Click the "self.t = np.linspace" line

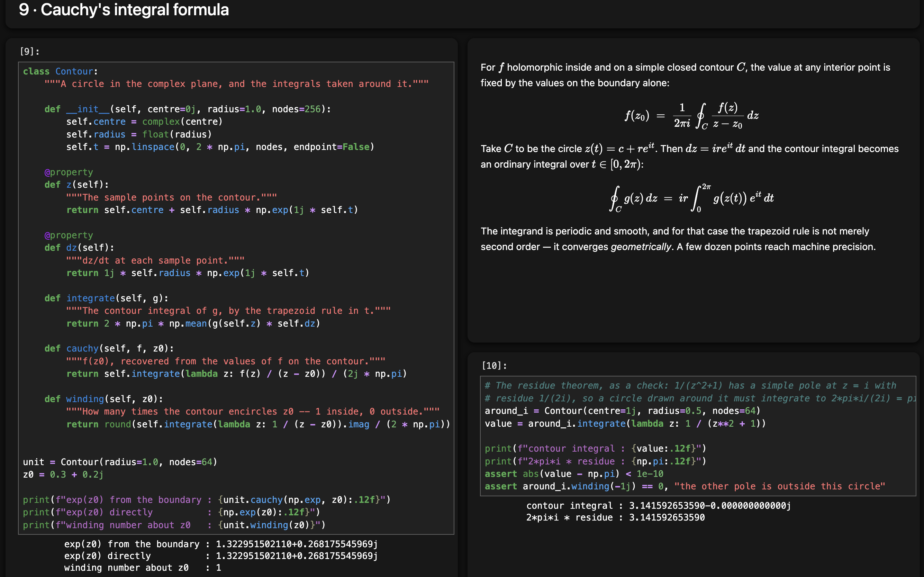click(220, 147)
